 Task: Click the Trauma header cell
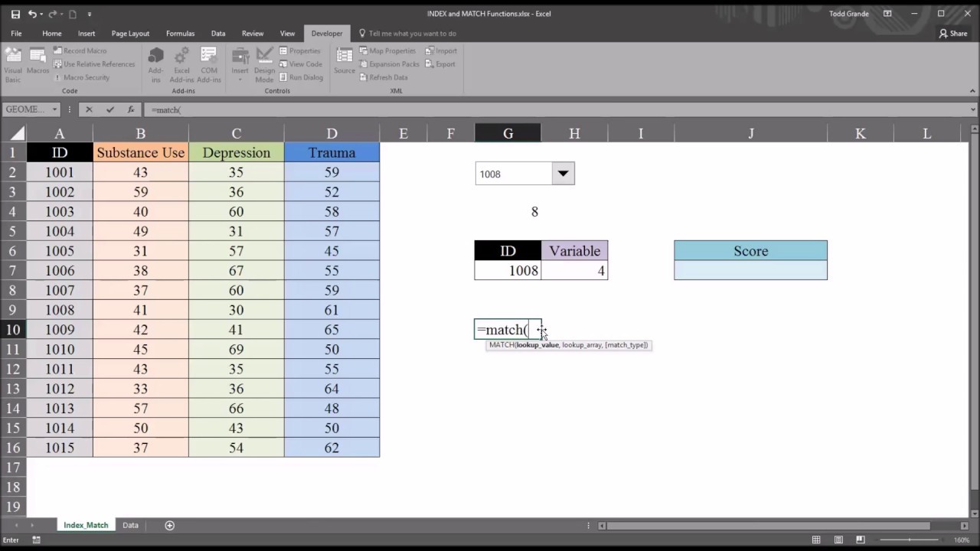click(x=332, y=152)
